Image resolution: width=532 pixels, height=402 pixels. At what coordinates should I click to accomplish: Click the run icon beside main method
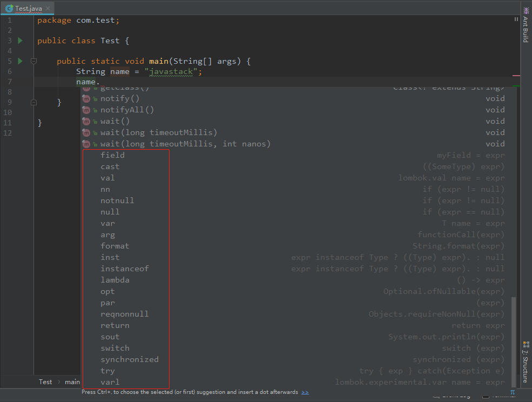tap(21, 61)
